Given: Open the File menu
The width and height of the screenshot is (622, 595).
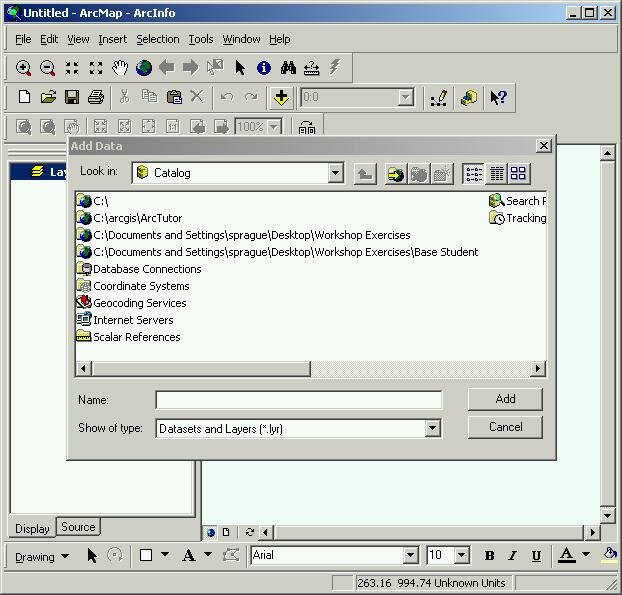Looking at the screenshot, I should pyautogui.click(x=23, y=39).
